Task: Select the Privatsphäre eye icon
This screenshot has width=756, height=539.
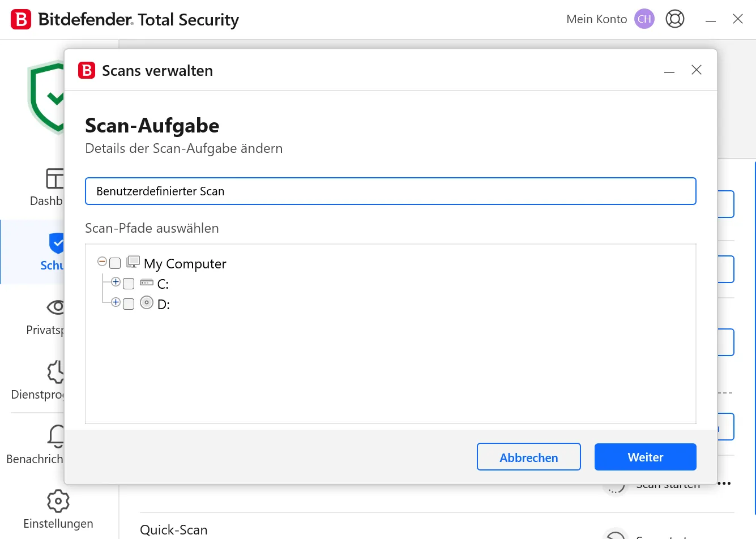Action: 56,307
